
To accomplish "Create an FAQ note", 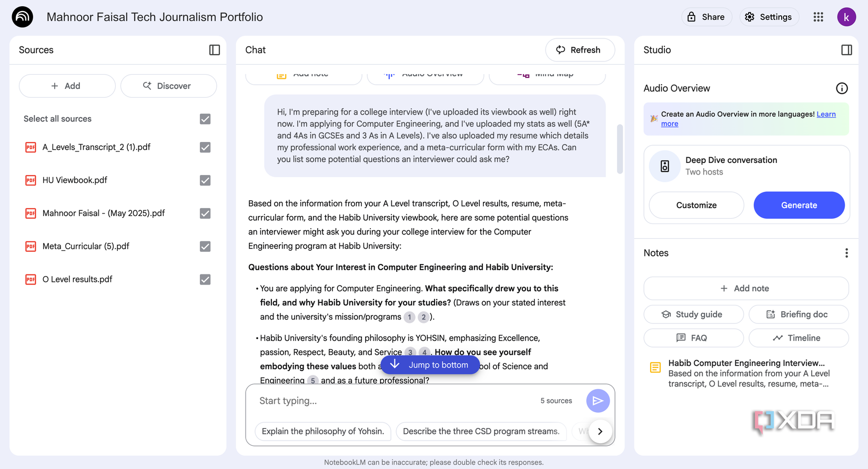I will point(693,338).
